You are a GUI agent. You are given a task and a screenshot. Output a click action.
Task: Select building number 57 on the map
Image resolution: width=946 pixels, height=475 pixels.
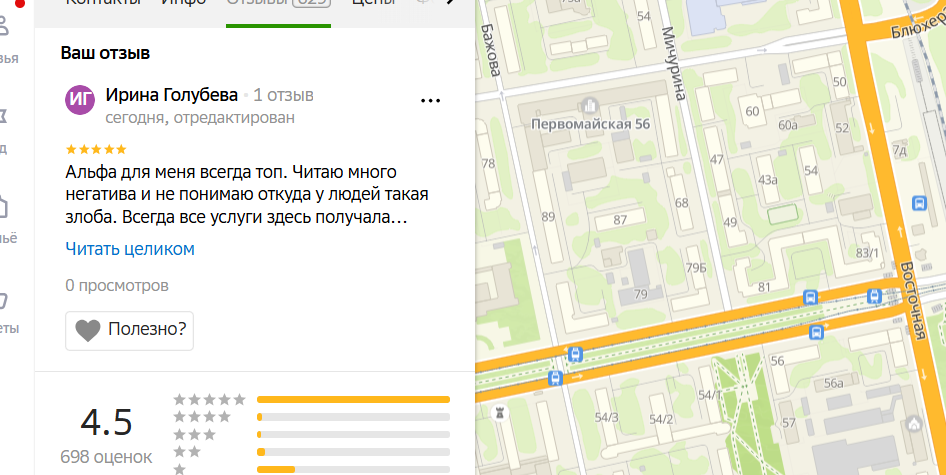tap(789, 422)
